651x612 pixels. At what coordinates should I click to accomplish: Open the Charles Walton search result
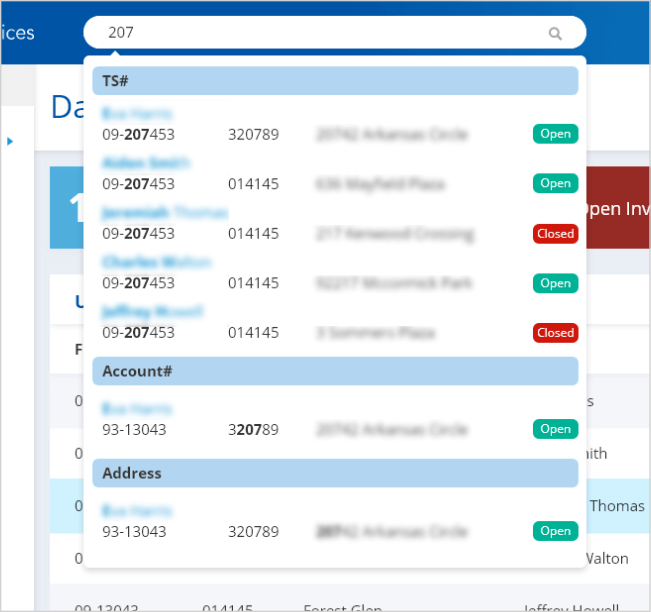coord(156,262)
